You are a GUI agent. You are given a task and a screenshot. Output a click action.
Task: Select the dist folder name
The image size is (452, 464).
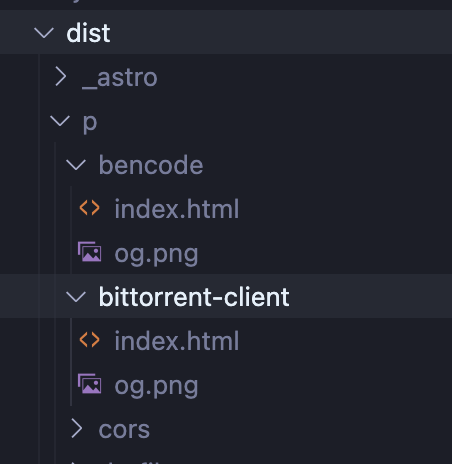(x=88, y=33)
